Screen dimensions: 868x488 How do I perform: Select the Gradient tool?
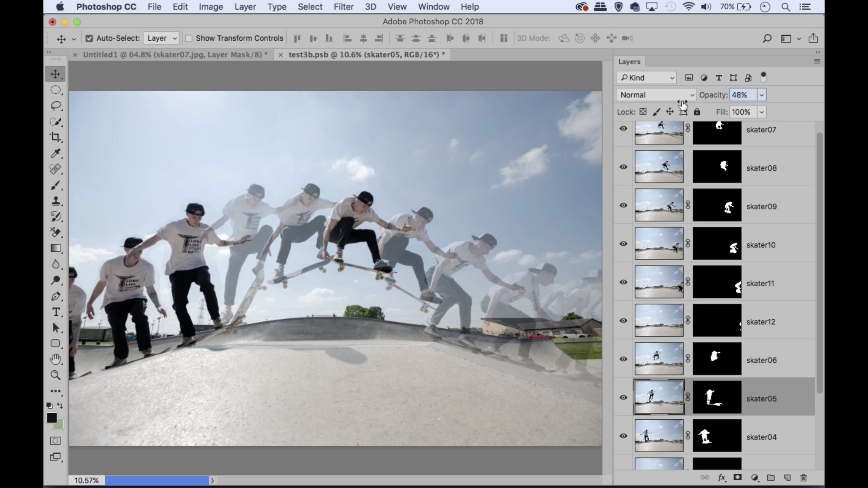pyautogui.click(x=55, y=248)
